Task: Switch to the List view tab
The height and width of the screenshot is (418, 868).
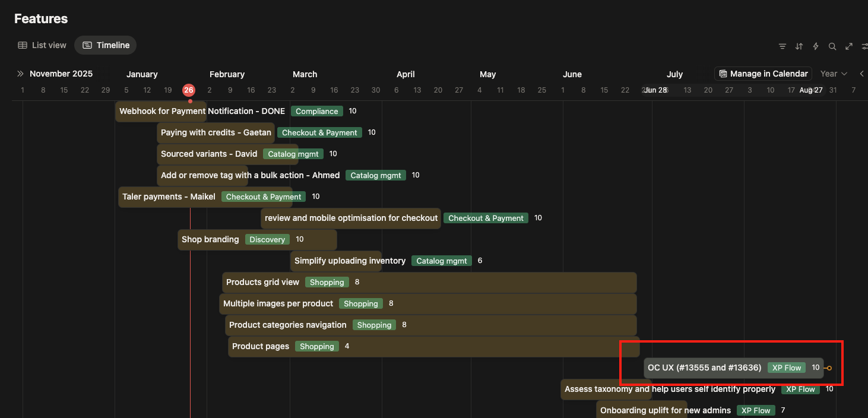Action: (42, 45)
